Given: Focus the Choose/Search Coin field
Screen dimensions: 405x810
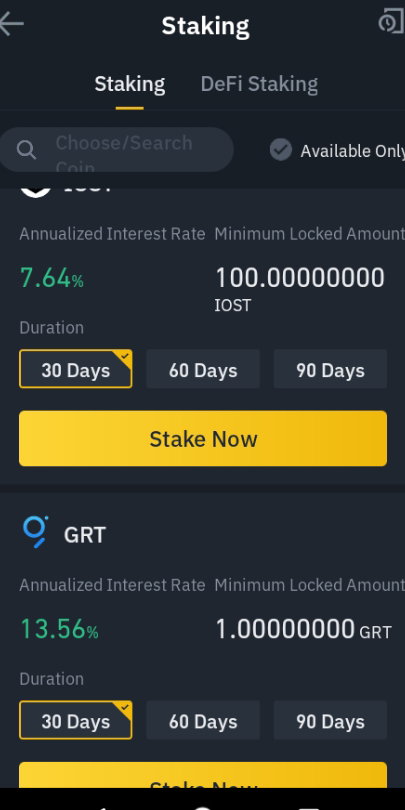Looking at the screenshot, I should pyautogui.click(x=116, y=150).
